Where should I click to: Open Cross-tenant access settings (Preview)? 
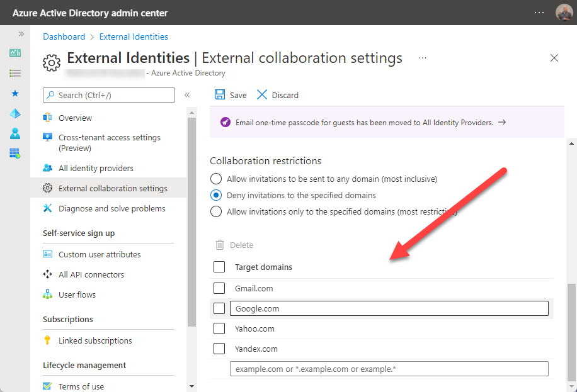tap(108, 143)
